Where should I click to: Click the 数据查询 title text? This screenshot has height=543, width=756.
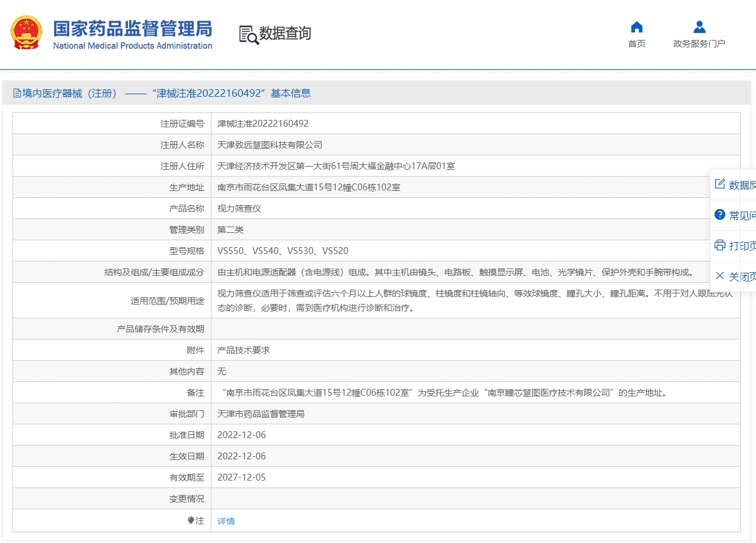(285, 34)
